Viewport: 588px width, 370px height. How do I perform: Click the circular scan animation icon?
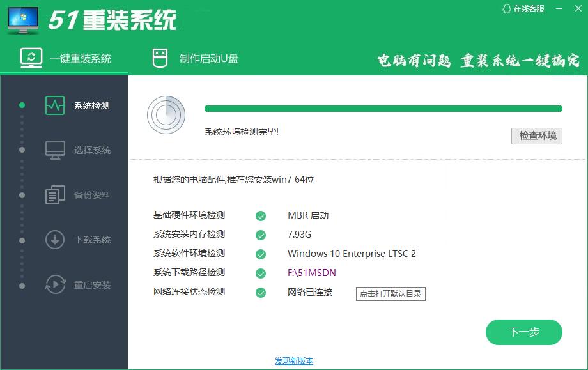pos(166,116)
